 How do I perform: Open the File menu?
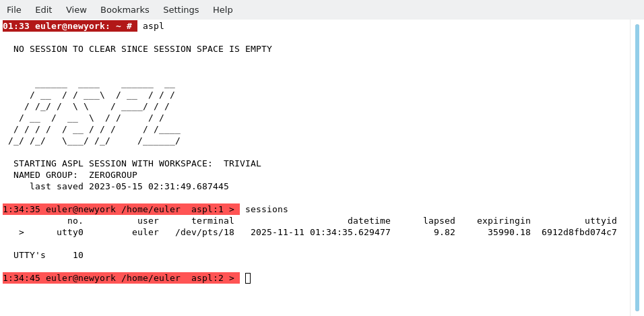tap(14, 9)
